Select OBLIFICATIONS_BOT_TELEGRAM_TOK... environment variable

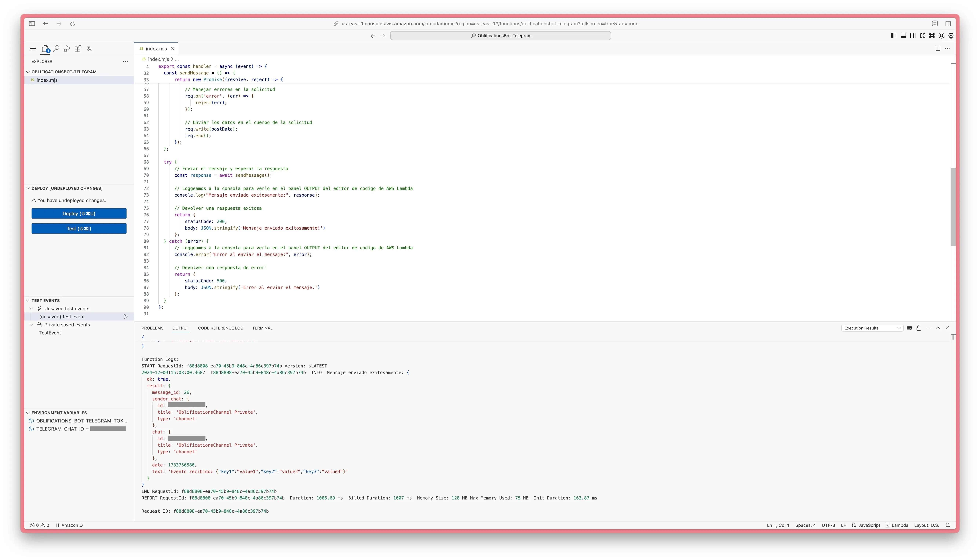(79, 421)
